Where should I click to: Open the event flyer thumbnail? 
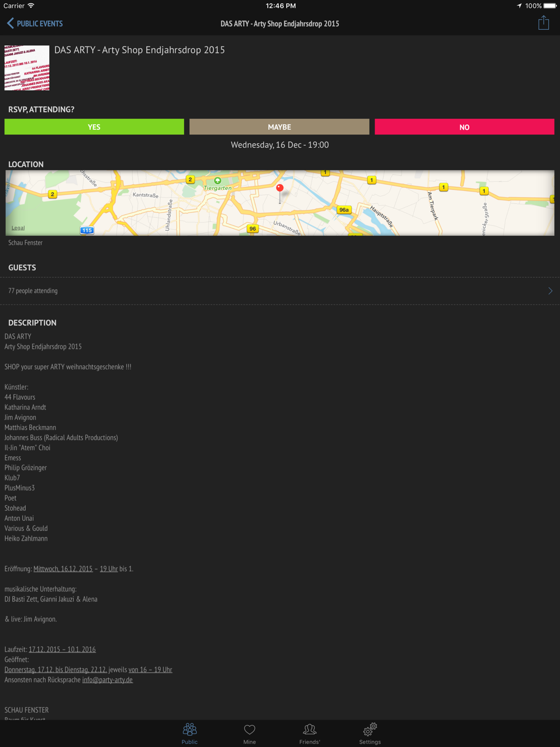pos(27,68)
